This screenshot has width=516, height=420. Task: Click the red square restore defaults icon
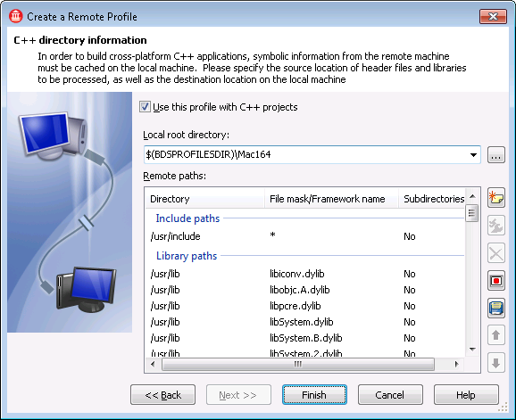click(496, 281)
